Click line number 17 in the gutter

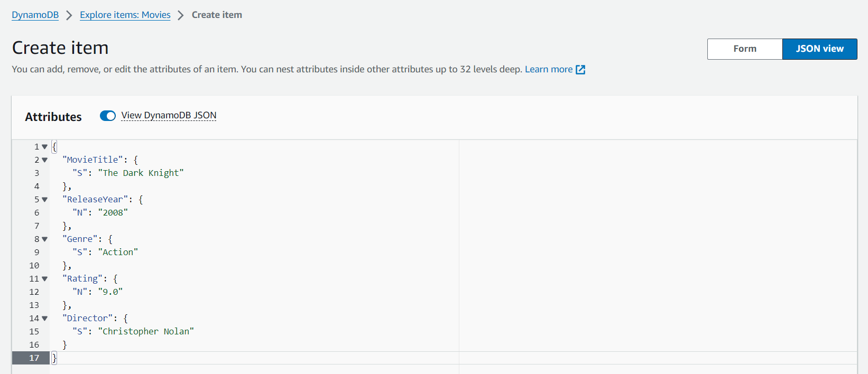coord(34,358)
